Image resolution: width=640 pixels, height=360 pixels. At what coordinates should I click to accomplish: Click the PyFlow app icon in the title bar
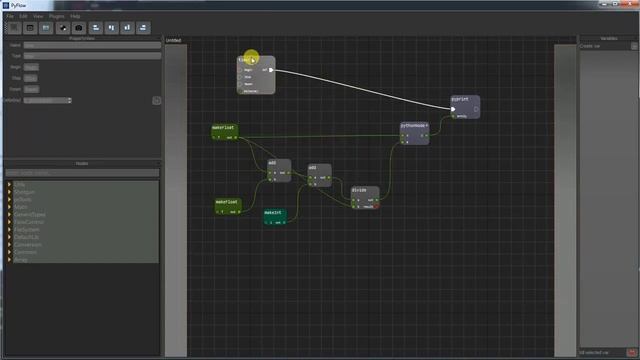point(6,5)
